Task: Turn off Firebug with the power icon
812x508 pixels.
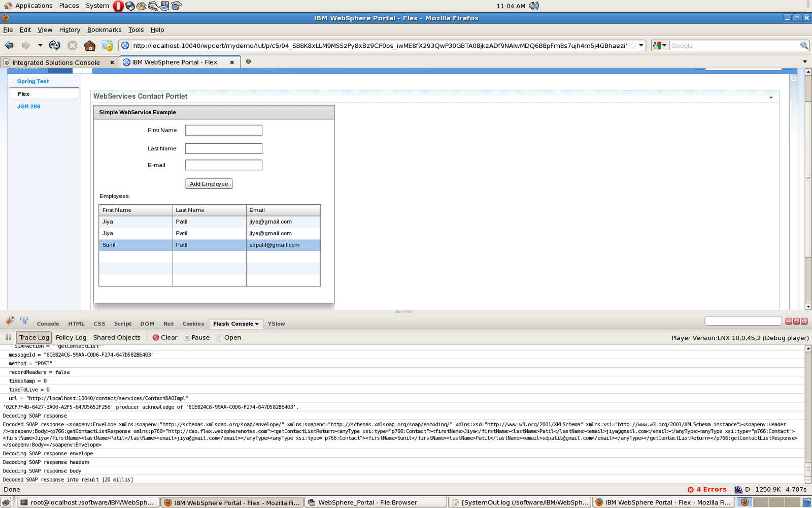Action: 804,321
